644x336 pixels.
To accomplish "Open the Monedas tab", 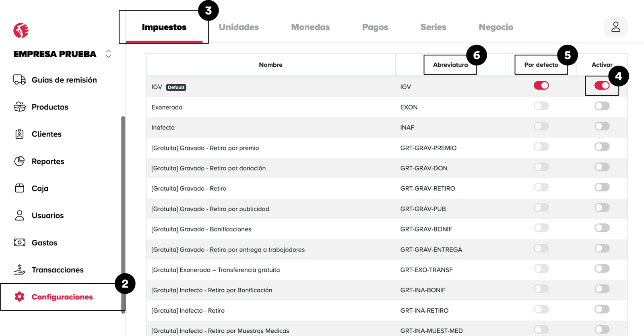I will tap(310, 27).
